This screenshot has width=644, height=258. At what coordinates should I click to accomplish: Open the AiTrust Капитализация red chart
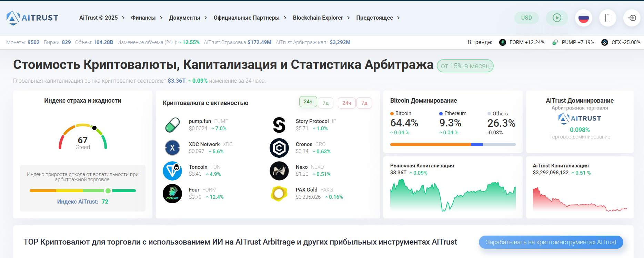[x=580, y=199]
